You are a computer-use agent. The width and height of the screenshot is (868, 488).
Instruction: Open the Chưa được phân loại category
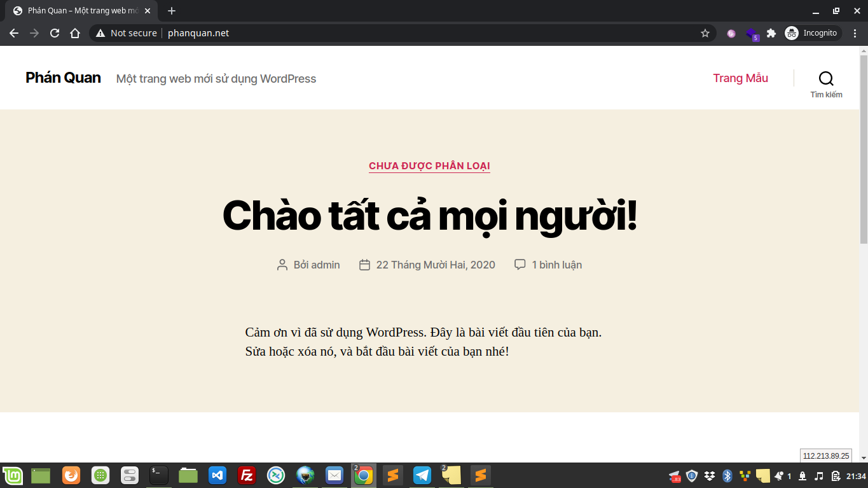(429, 166)
